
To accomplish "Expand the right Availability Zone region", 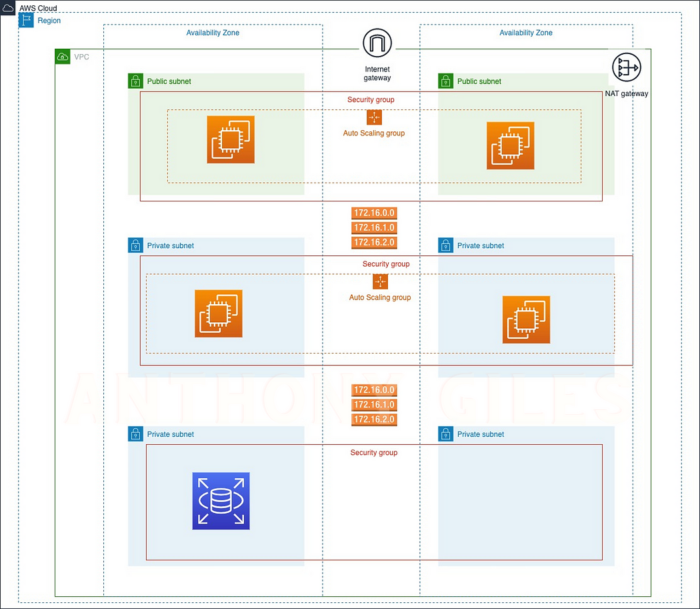I will click(x=526, y=33).
